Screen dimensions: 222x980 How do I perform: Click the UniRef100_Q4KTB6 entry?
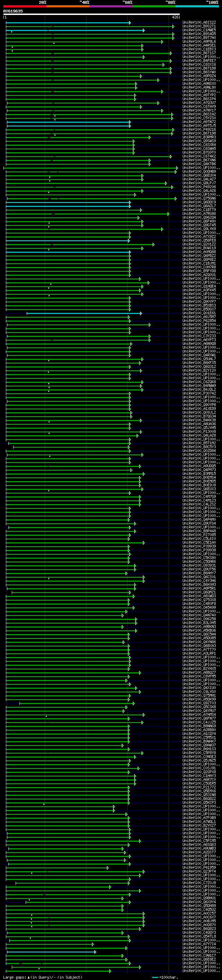pos(199,164)
